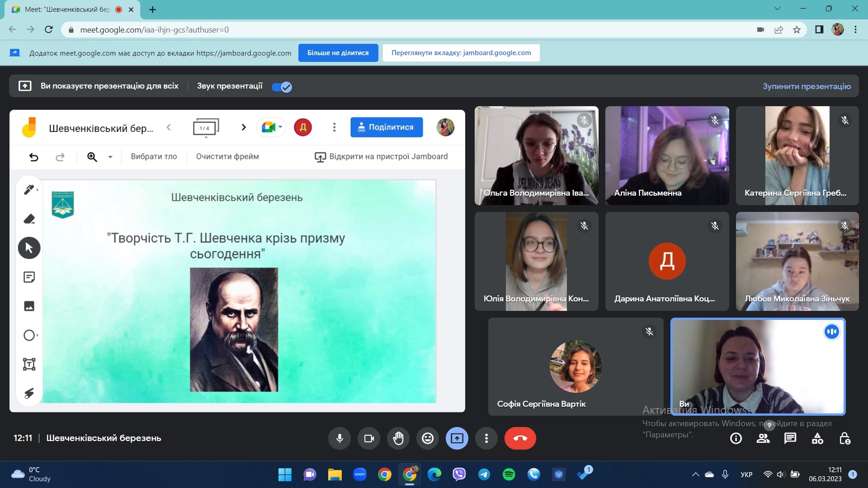Expand the zoom level dropdown arrow
Image resolution: width=868 pixels, height=488 pixels.
pyautogui.click(x=110, y=157)
